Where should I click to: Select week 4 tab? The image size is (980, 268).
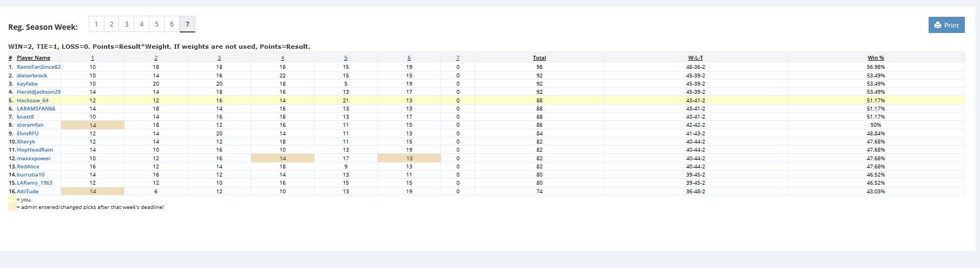142,24
